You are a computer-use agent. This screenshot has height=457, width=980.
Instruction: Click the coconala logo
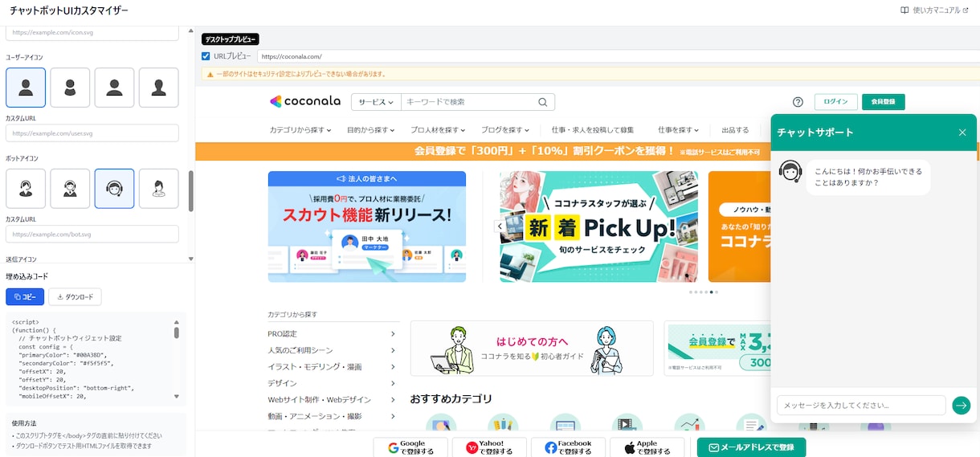304,101
